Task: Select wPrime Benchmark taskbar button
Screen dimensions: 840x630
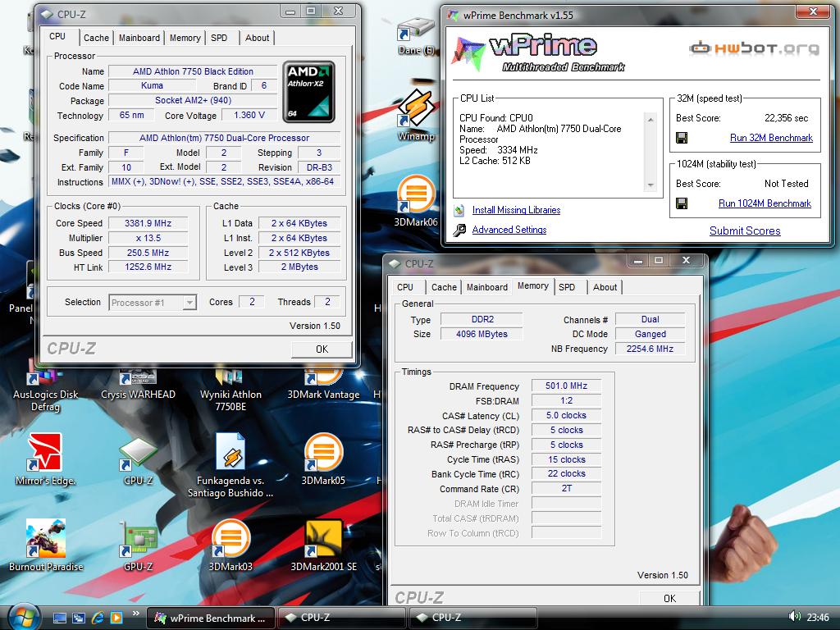Action: 211,618
